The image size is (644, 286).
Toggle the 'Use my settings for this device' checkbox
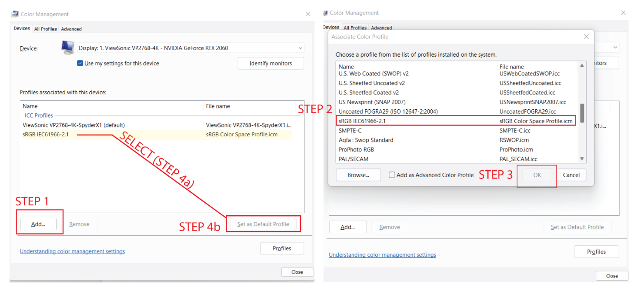(80, 63)
